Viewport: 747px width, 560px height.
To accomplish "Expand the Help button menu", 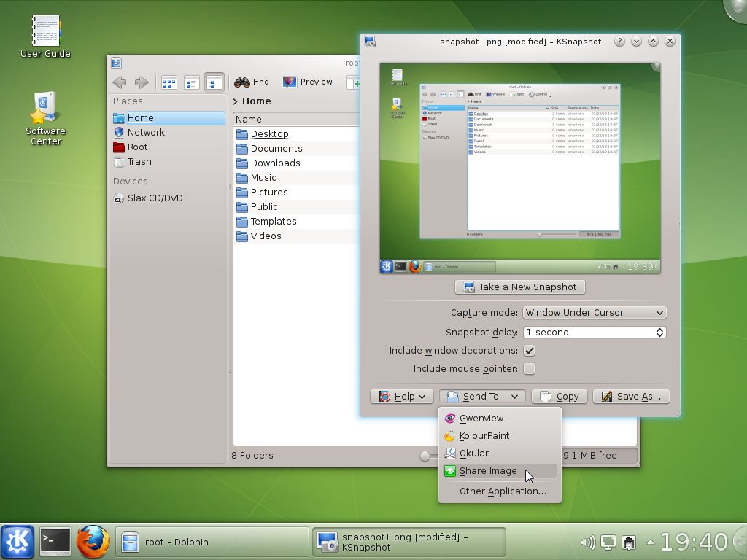I will click(x=402, y=396).
